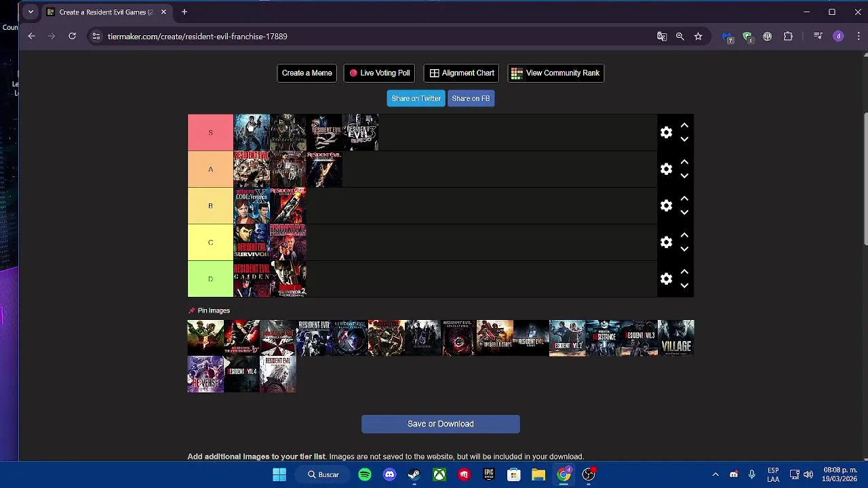Click the Create a Meme button
Viewport: 868px width, 488px height.
(x=307, y=73)
